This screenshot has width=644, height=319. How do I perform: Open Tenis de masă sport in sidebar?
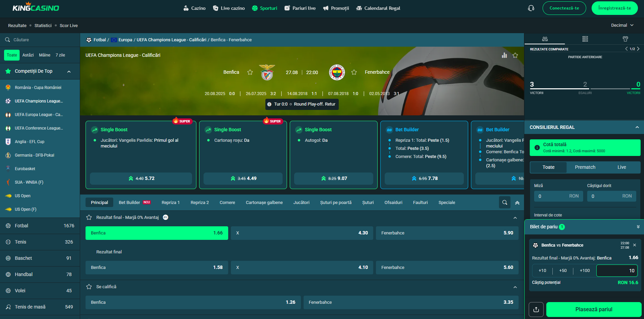(40, 307)
